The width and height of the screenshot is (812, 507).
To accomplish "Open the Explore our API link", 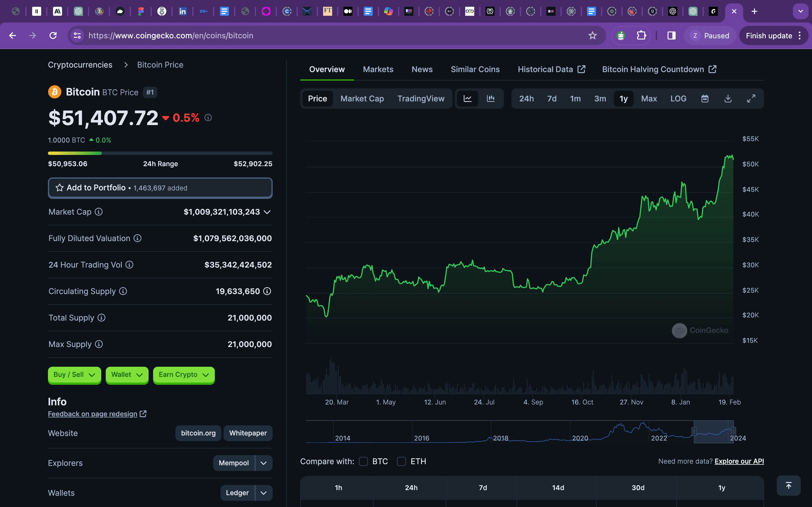I will pos(739,461).
